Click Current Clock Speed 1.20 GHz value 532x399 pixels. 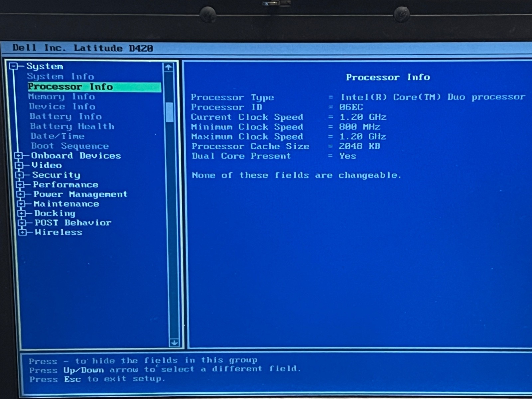363,117
